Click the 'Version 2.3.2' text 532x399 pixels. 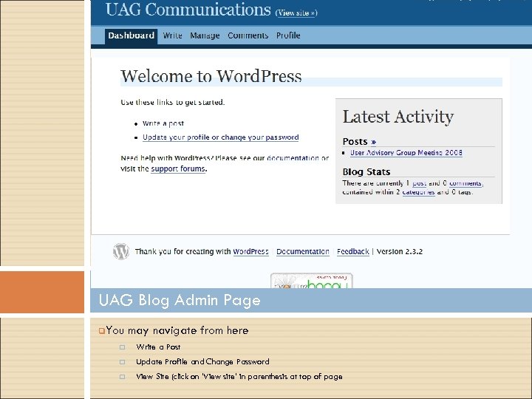pyautogui.click(x=399, y=252)
